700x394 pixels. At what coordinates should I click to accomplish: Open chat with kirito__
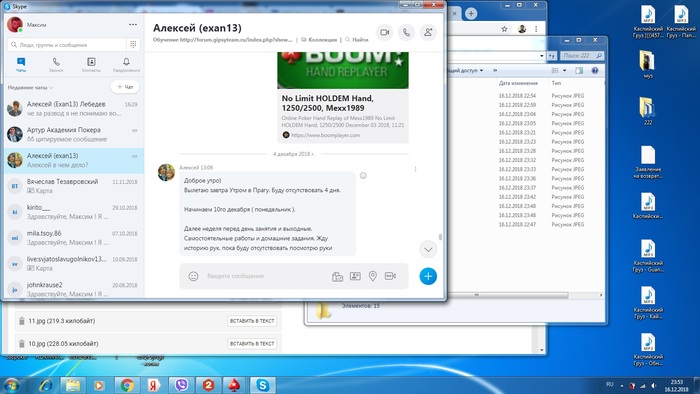pyautogui.click(x=74, y=212)
